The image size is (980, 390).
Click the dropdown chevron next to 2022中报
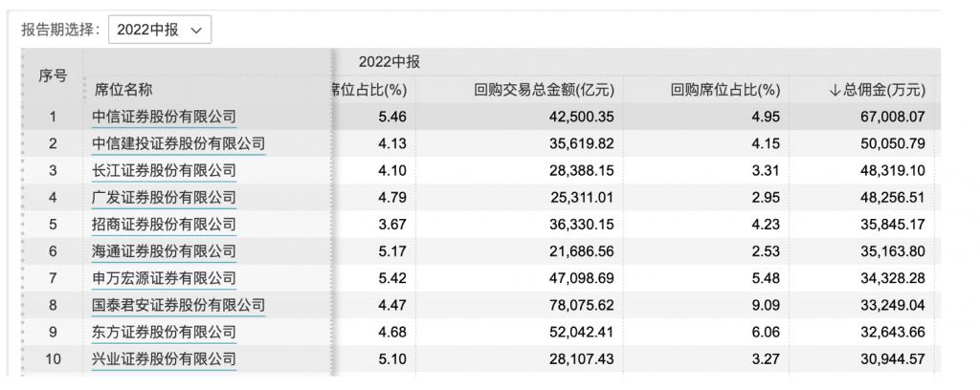pyautogui.click(x=196, y=30)
